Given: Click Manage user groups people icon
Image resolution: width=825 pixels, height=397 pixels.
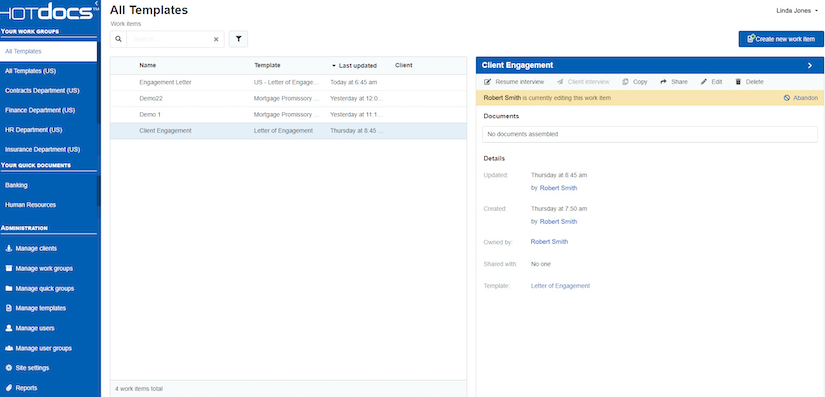Looking at the screenshot, I should [x=8, y=348].
